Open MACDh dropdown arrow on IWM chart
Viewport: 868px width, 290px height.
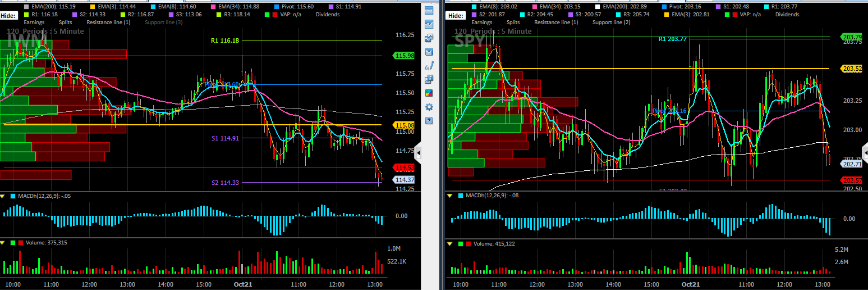[x=2, y=196]
